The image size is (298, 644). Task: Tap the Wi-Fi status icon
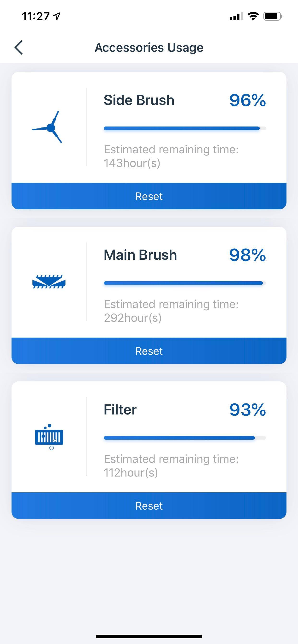point(253,16)
